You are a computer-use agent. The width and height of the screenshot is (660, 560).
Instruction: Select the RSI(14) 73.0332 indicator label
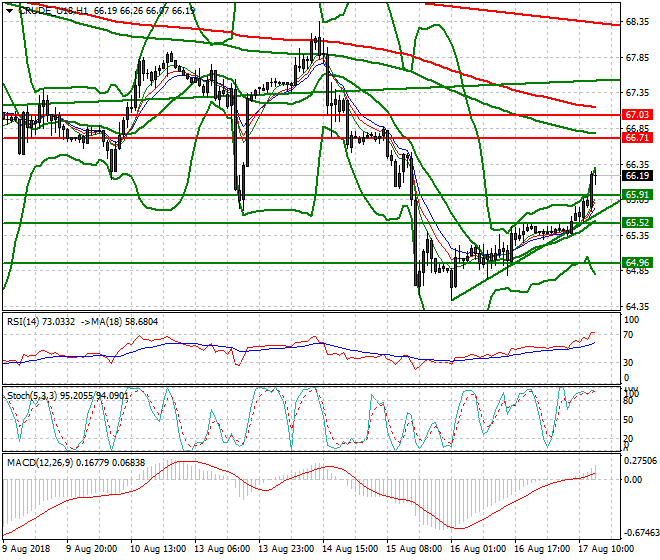click(x=41, y=322)
